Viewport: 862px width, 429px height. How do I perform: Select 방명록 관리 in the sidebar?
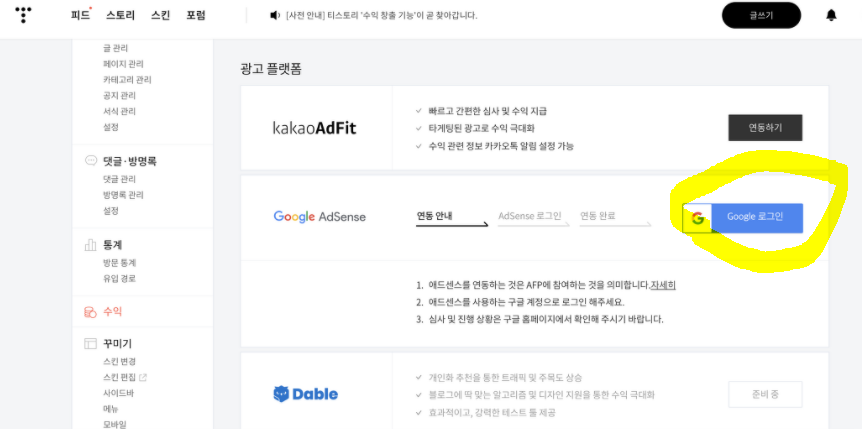click(x=123, y=195)
